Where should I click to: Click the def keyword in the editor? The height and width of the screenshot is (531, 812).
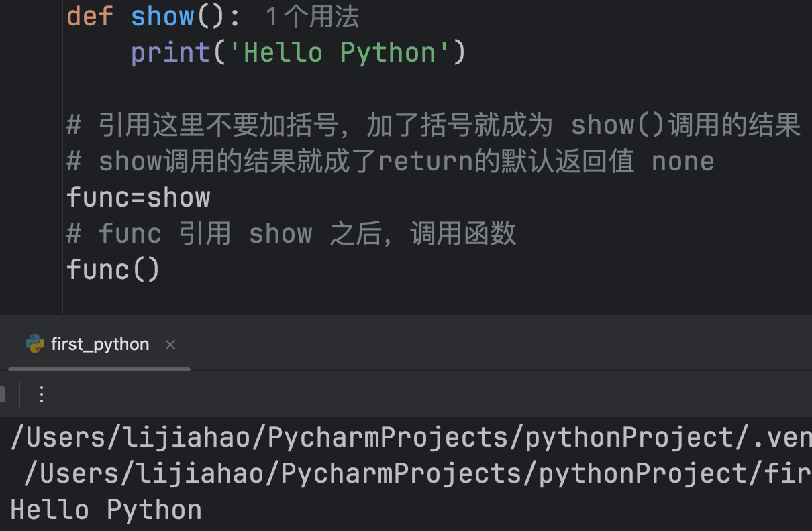(90, 17)
